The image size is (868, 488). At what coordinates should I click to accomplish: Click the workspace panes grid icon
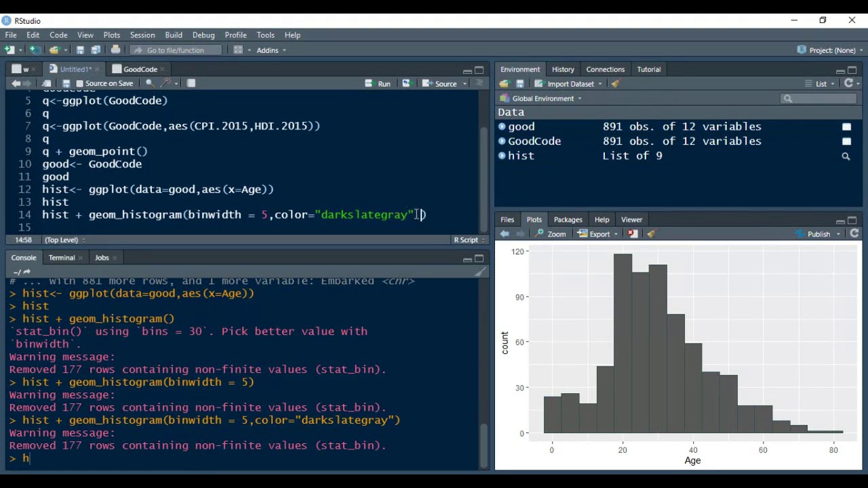pos(238,50)
